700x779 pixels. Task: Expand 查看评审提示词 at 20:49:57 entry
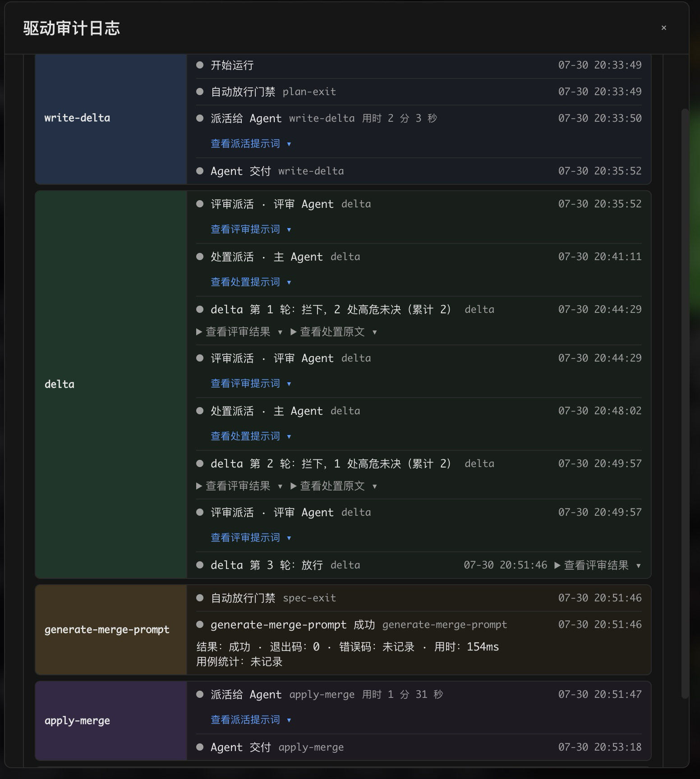pyautogui.click(x=251, y=538)
